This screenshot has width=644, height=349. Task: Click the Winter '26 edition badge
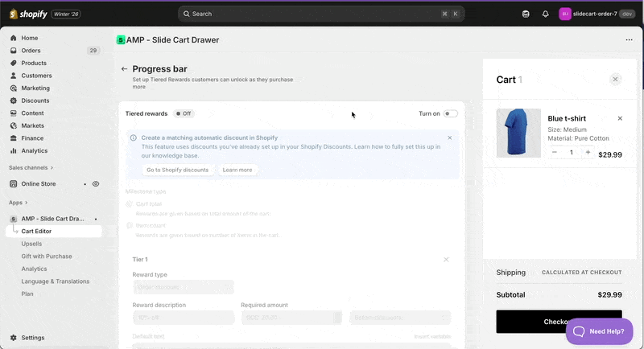pos(66,14)
